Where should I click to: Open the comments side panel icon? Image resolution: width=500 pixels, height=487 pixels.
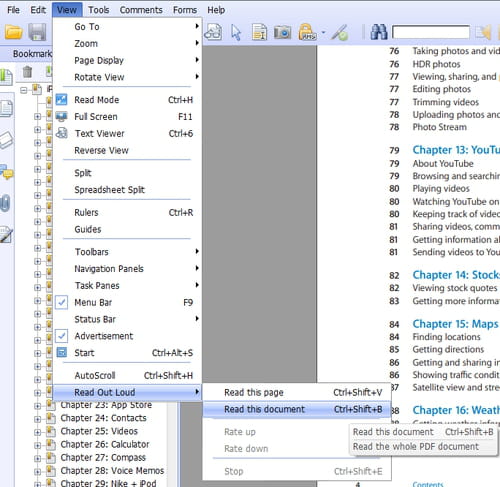pyautogui.click(x=7, y=172)
